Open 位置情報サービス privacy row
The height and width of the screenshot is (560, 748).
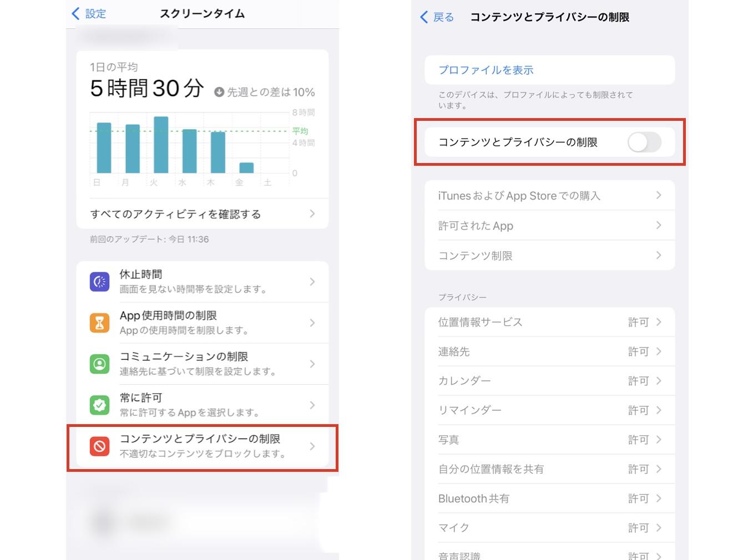[x=550, y=322]
